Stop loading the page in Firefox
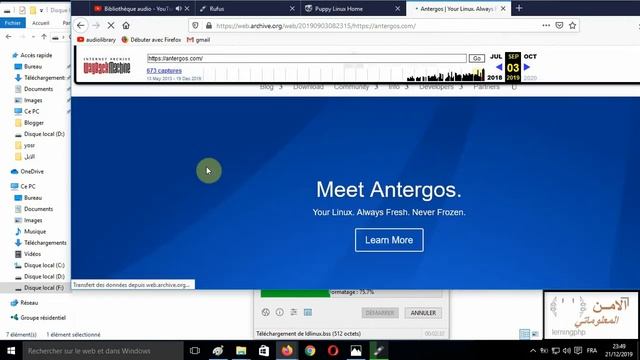The height and width of the screenshot is (360, 640). click(x=111, y=25)
